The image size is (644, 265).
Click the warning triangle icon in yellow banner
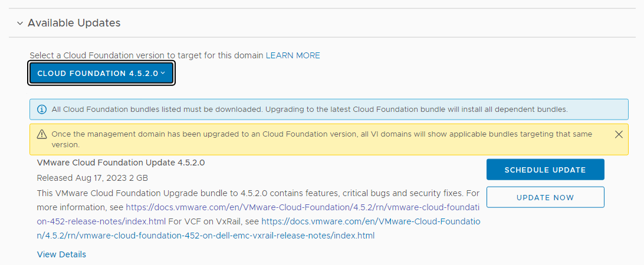(x=42, y=134)
